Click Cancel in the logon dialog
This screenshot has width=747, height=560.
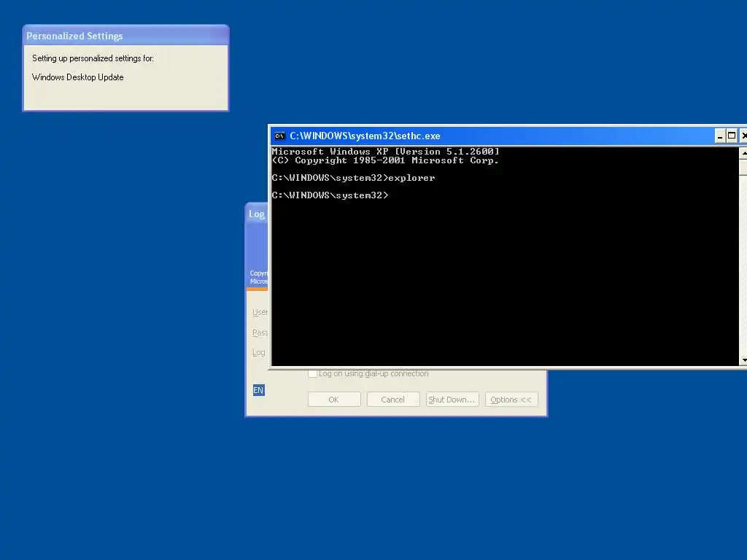pyautogui.click(x=393, y=400)
